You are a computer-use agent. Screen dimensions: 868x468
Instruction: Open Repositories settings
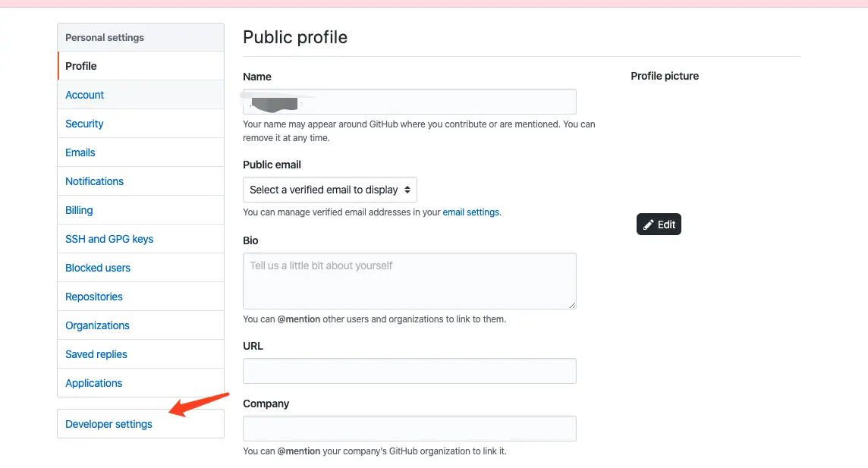point(94,297)
